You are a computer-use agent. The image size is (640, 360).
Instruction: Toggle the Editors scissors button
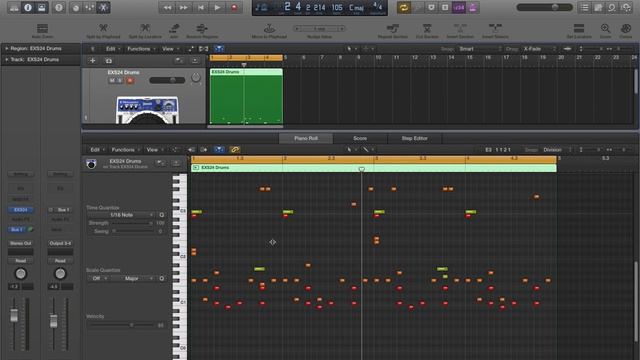tap(103, 7)
